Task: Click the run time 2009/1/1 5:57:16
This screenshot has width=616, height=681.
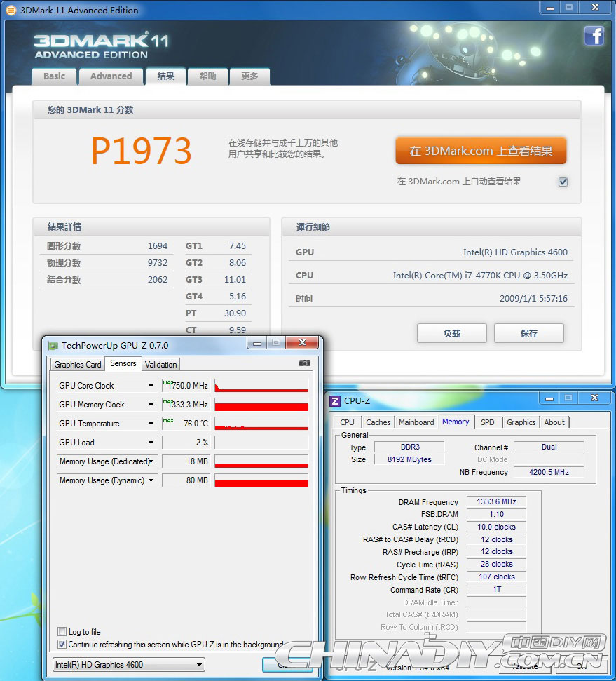Action: click(x=533, y=298)
